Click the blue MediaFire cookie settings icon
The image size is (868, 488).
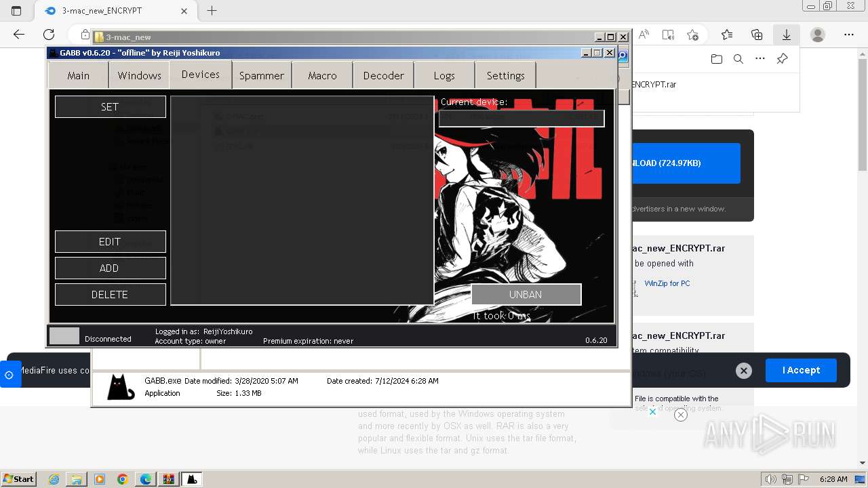click(9, 375)
